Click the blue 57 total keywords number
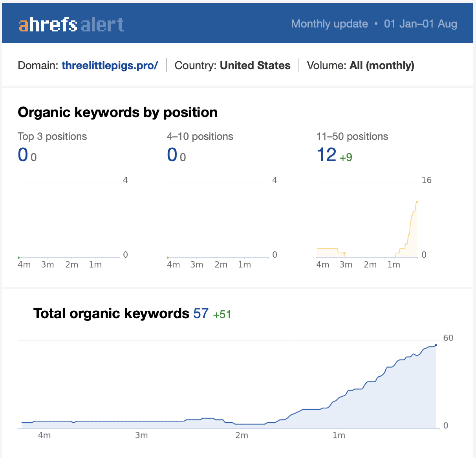The image size is (476, 458). pyautogui.click(x=201, y=313)
